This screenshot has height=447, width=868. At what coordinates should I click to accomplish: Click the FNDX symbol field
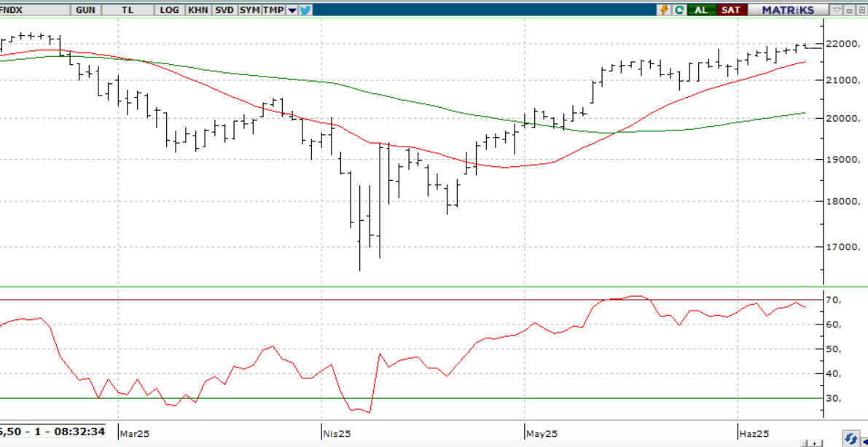(x=35, y=10)
